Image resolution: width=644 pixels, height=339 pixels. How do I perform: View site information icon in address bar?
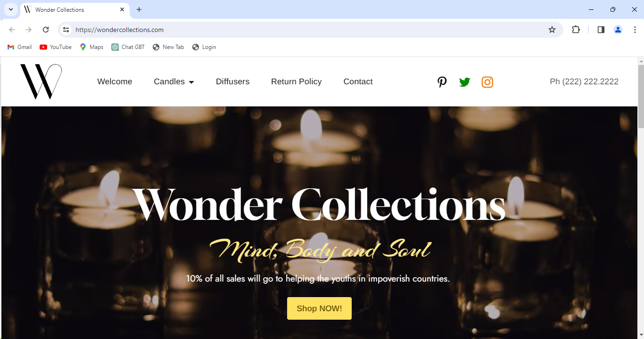pyautogui.click(x=66, y=30)
